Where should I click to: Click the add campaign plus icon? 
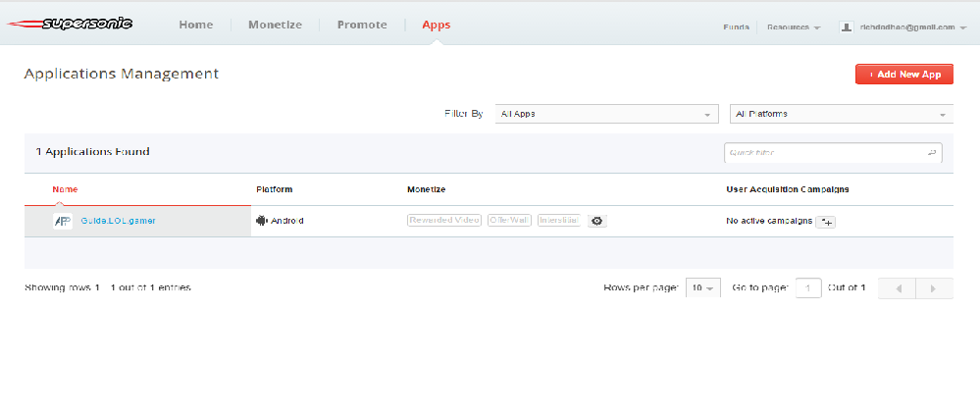[826, 222]
